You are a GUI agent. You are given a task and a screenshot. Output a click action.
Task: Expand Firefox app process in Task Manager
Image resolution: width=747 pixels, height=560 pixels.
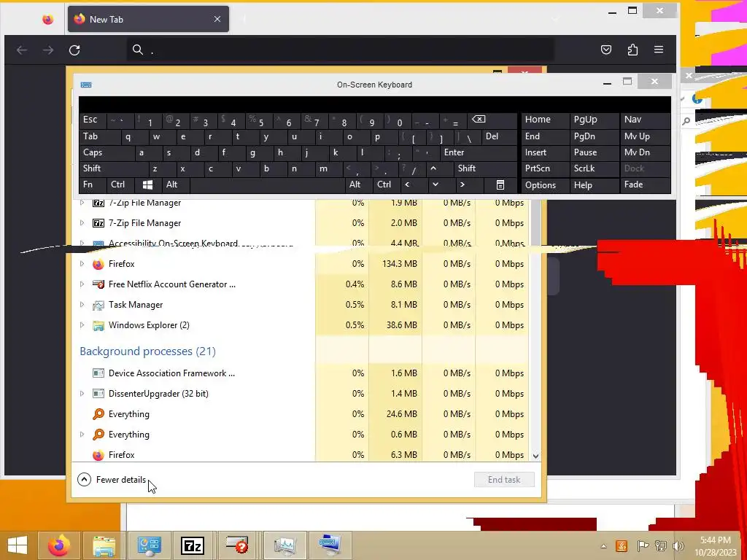coord(82,264)
